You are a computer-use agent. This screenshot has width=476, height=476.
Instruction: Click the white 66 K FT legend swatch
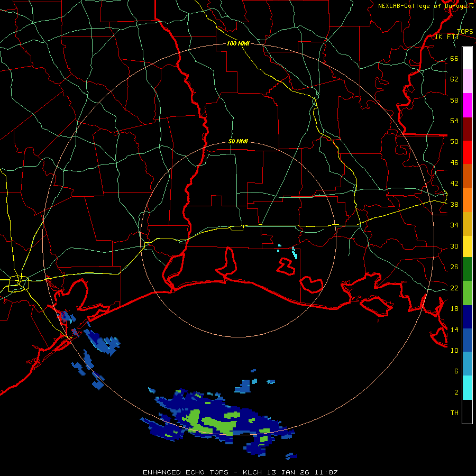click(x=467, y=58)
